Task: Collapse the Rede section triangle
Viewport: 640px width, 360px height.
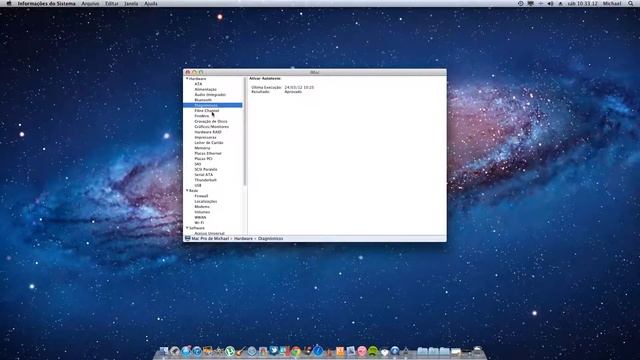Action: [187, 191]
